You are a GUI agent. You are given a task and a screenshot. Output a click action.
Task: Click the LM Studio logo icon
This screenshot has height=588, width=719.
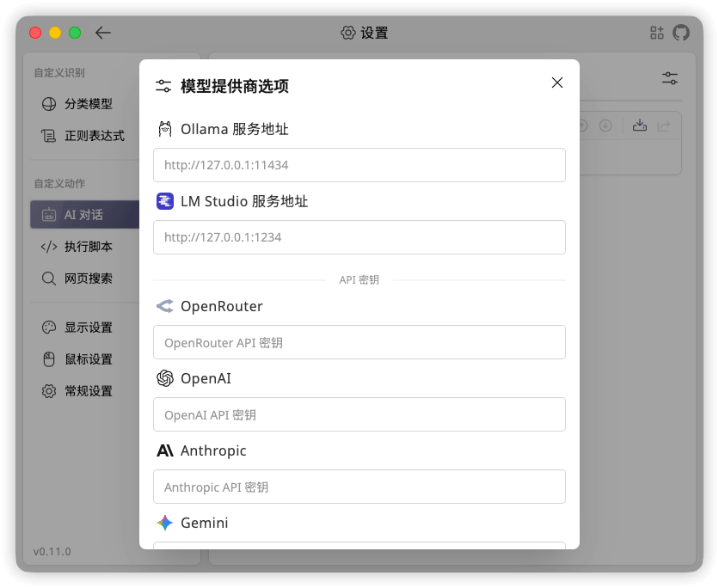coord(165,201)
